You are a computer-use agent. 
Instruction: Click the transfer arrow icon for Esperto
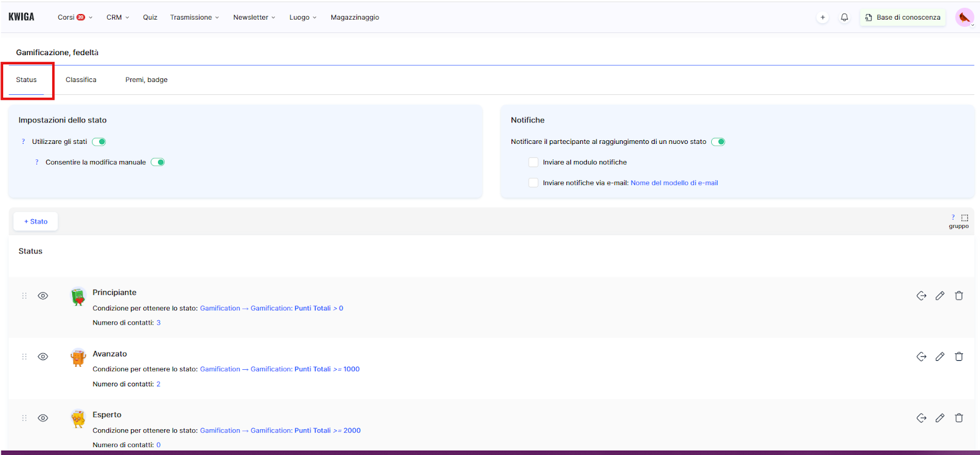[x=921, y=418]
